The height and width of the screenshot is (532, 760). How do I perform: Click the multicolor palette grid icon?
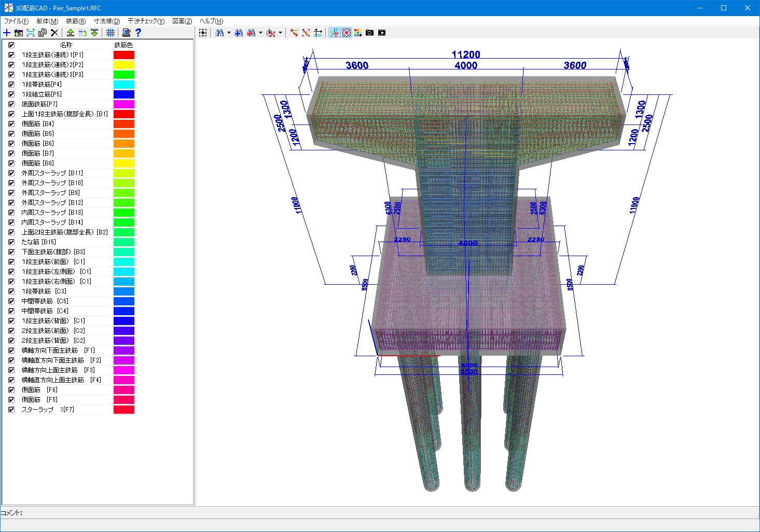pyautogui.click(x=358, y=33)
